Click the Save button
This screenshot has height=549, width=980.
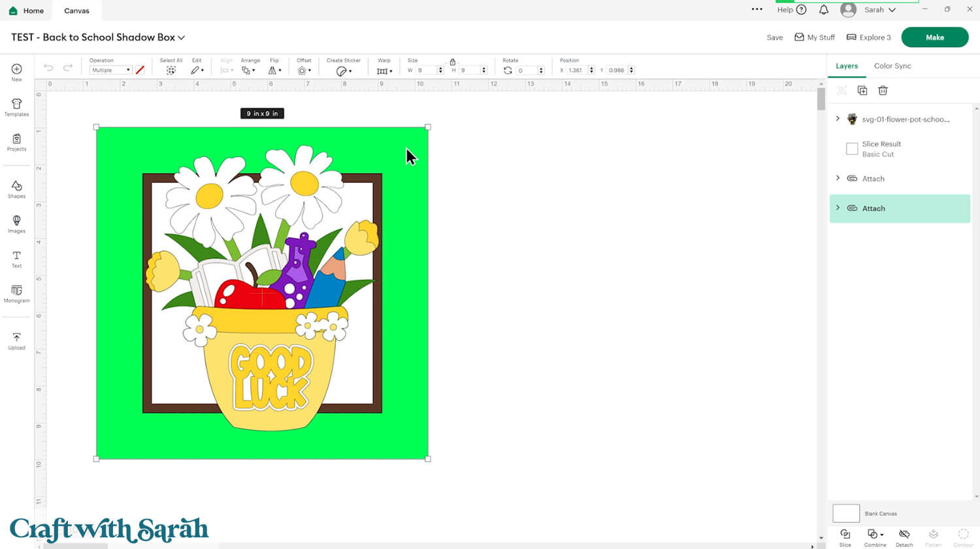775,37
